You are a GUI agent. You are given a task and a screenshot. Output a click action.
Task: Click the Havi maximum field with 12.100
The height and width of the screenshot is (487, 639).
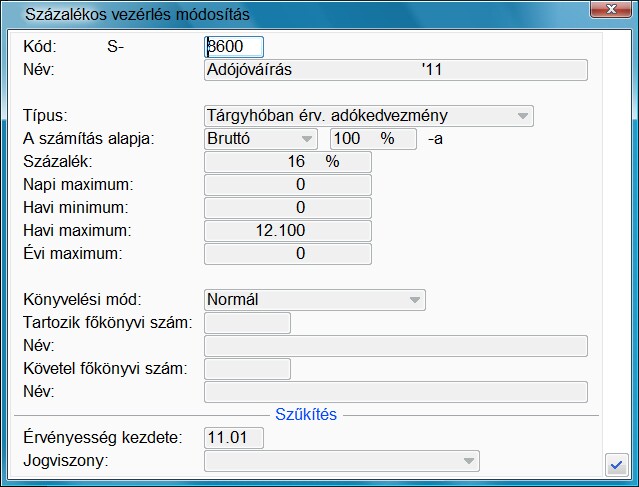288,231
